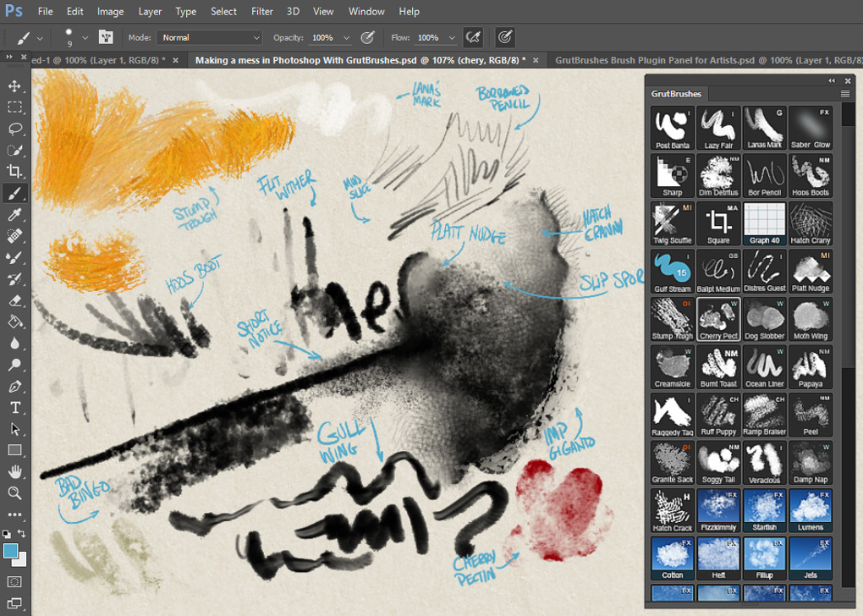This screenshot has height=616, width=863.
Task: Select the Horizontal Type tool
Action: tap(15, 408)
